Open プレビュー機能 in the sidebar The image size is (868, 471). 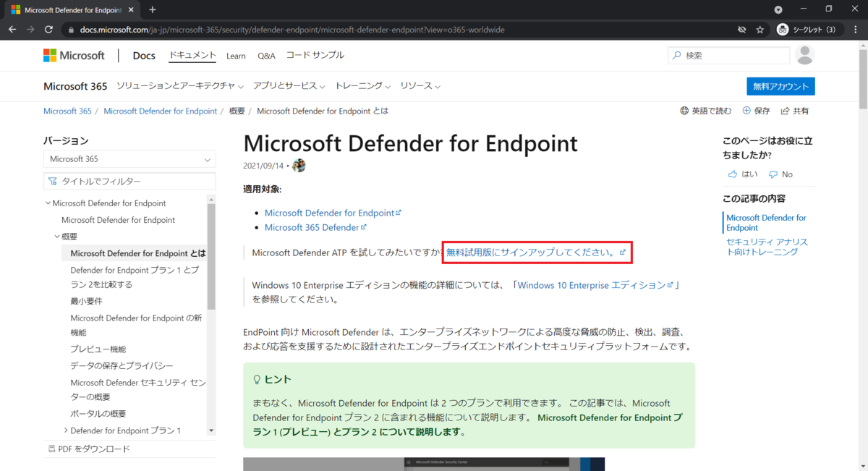pyautogui.click(x=98, y=349)
